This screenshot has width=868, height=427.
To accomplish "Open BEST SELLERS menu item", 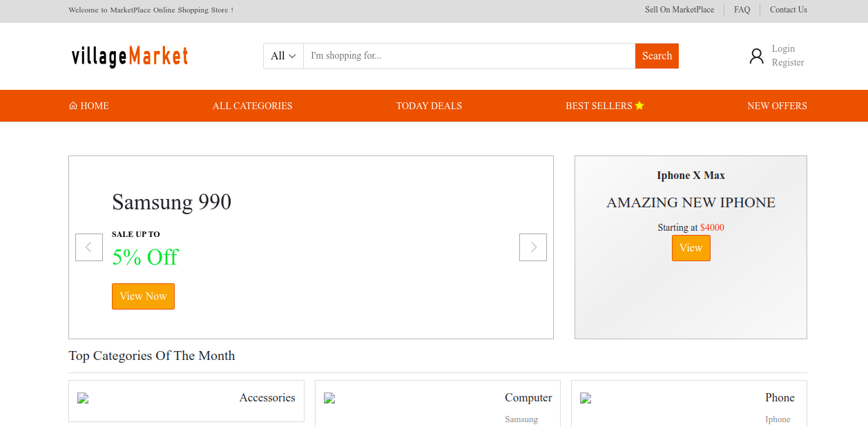I will (x=604, y=106).
